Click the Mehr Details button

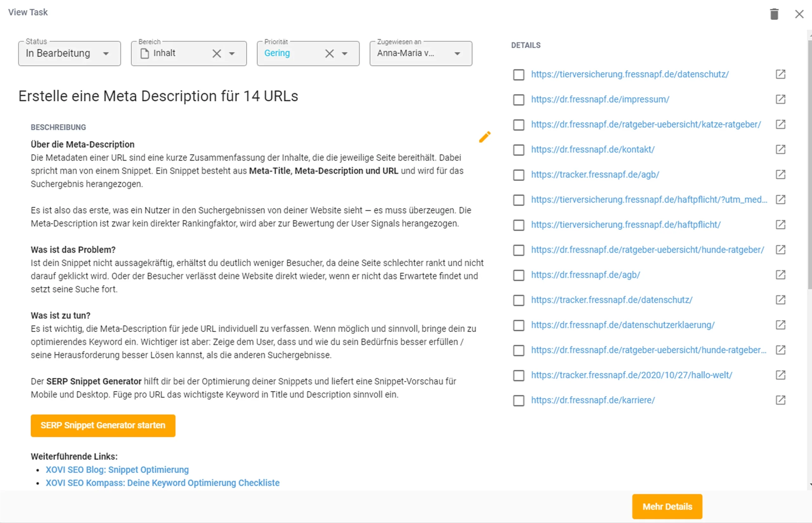click(x=667, y=506)
